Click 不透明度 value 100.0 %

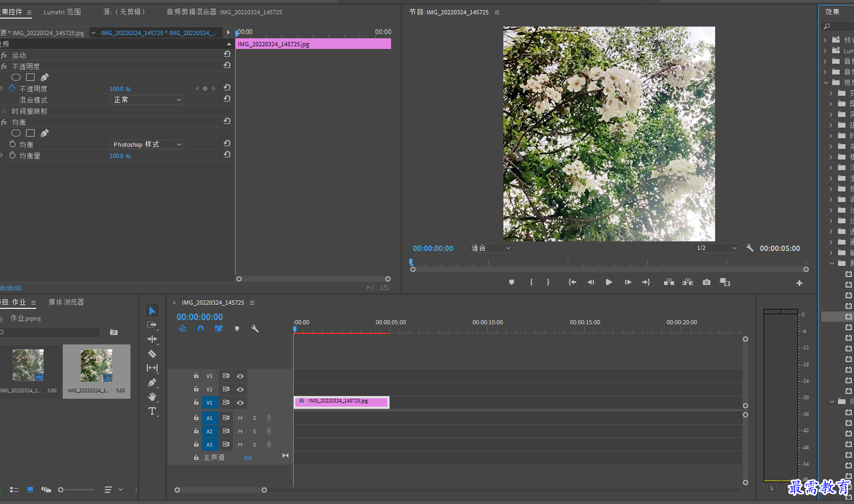point(120,89)
